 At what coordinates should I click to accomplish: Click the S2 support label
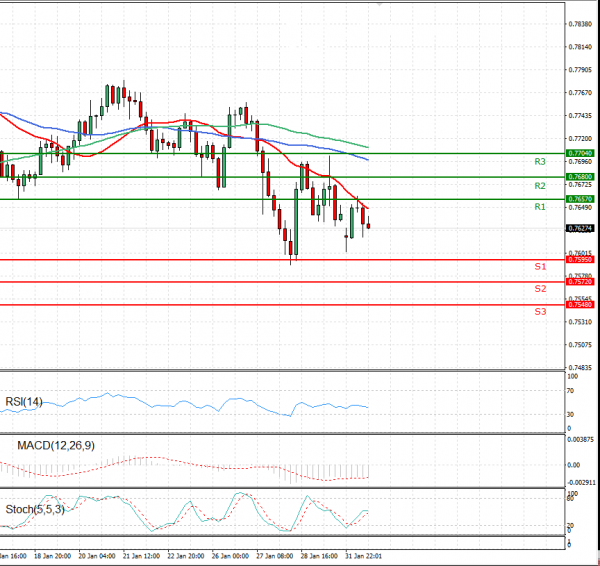click(540, 289)
